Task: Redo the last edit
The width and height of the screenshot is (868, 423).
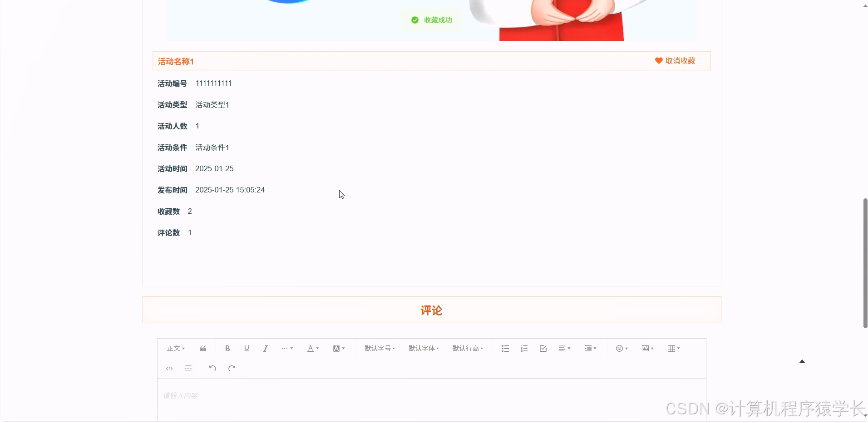Action: pos(232,368)
